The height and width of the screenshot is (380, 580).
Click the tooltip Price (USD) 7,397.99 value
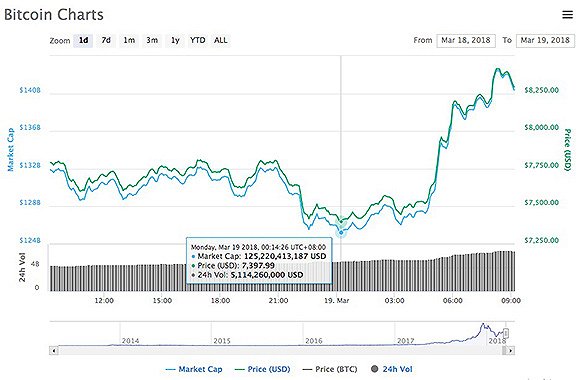258,266
